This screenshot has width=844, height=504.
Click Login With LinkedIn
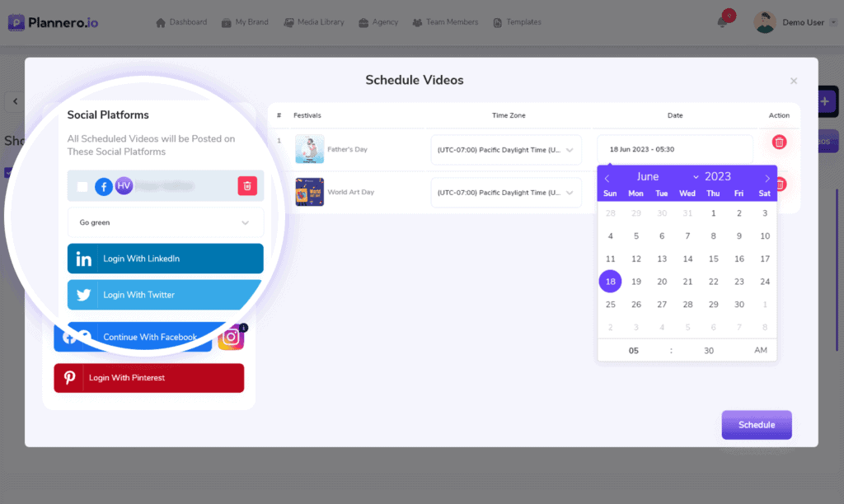tap(165, 258)
